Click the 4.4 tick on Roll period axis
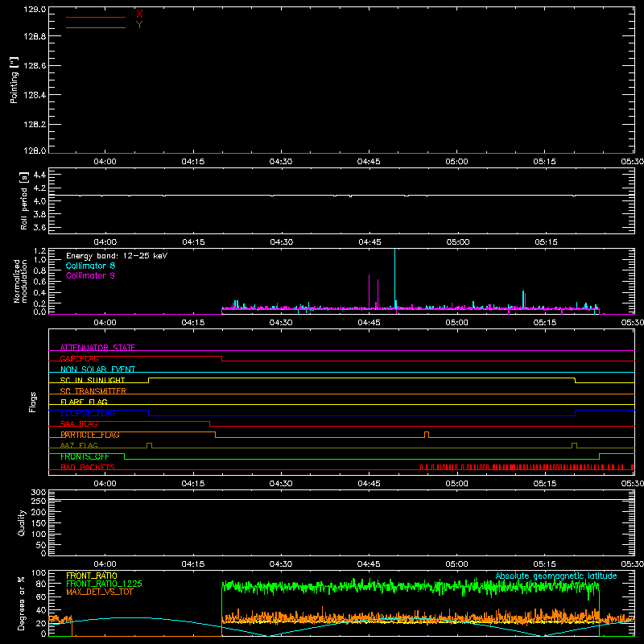Screen dimensions: 644x644 point(39,175)
